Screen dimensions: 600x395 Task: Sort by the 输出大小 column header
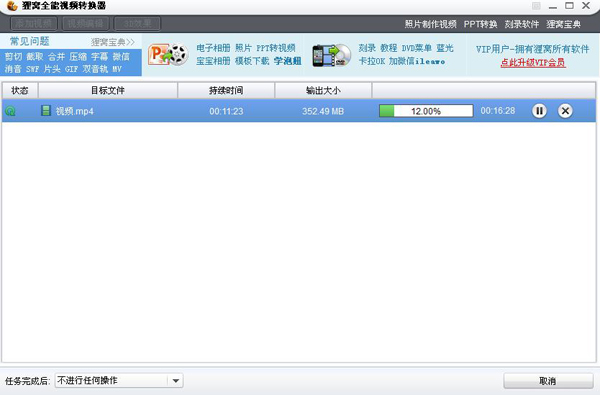(x=323, y=90)
